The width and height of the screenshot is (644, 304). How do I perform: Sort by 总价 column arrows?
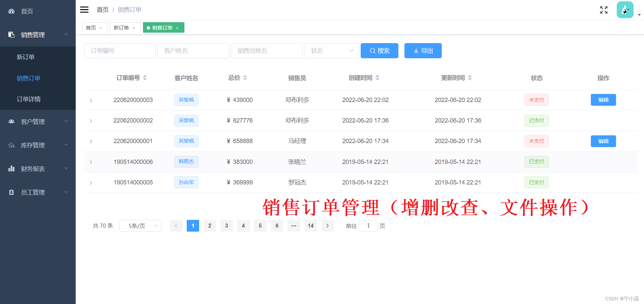245,78
